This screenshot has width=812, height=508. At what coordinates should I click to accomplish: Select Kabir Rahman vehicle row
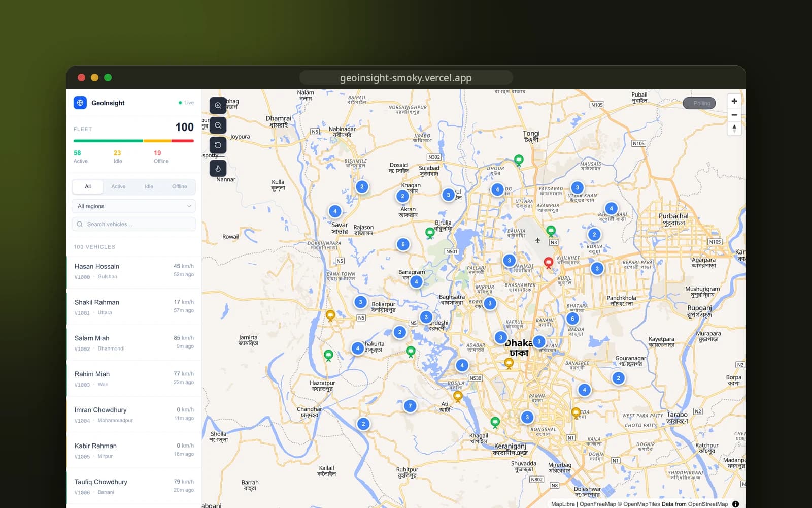(x=134, y=451)
